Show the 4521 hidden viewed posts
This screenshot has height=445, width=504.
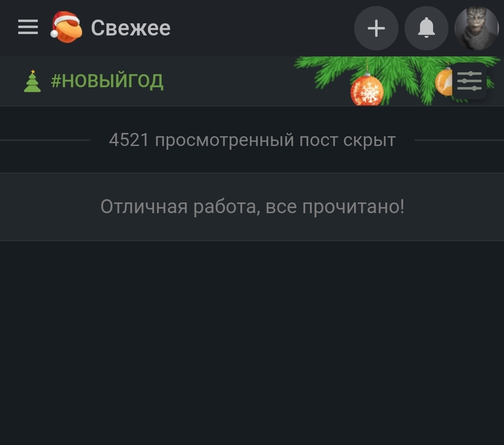click(x=252, y=140)
